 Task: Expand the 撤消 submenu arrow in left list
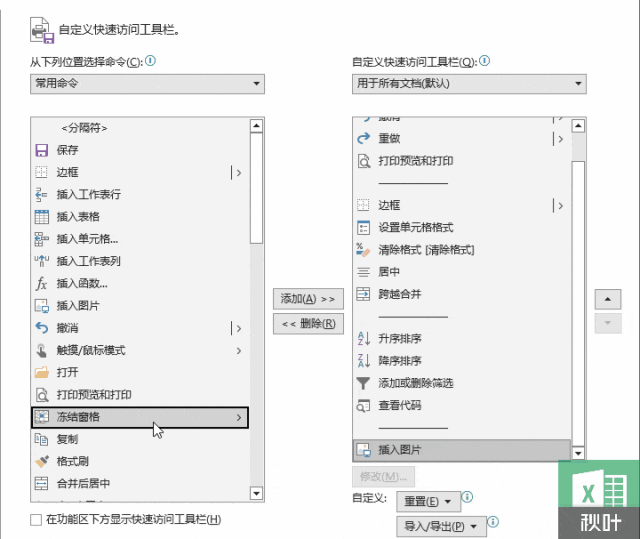(x=239, y=328)
